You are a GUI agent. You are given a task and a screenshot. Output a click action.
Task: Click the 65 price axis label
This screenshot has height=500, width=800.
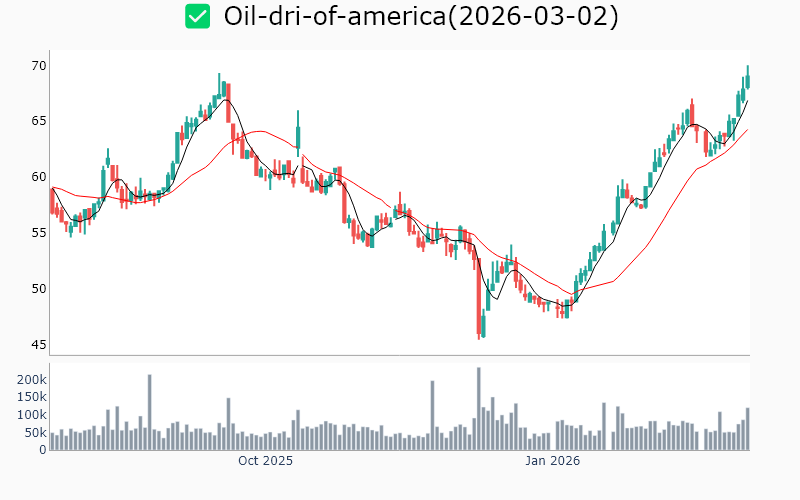38,121
